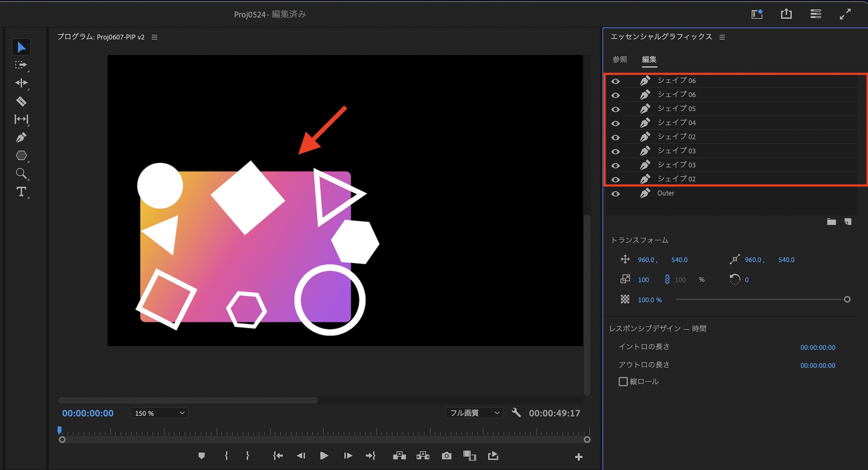
Task: Open settings with the wrench icon
Action: (x=516, y=413)
